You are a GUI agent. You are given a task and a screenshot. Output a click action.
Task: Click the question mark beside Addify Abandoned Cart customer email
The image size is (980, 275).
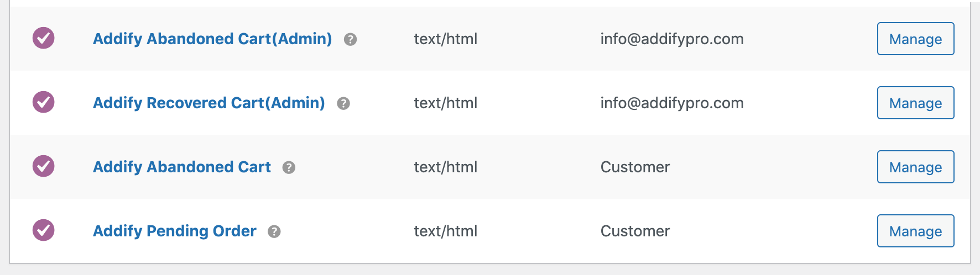coord(289,167)
